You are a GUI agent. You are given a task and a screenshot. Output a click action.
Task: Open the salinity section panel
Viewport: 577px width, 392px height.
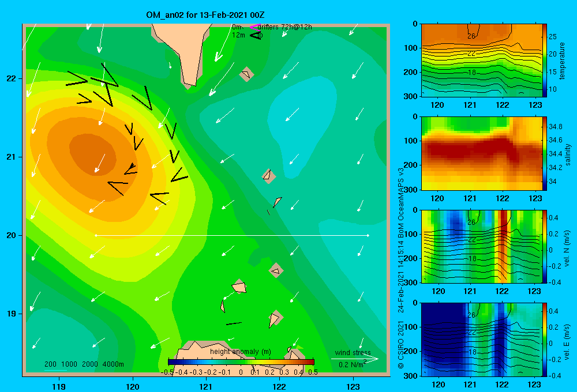(x=482, y=153)
